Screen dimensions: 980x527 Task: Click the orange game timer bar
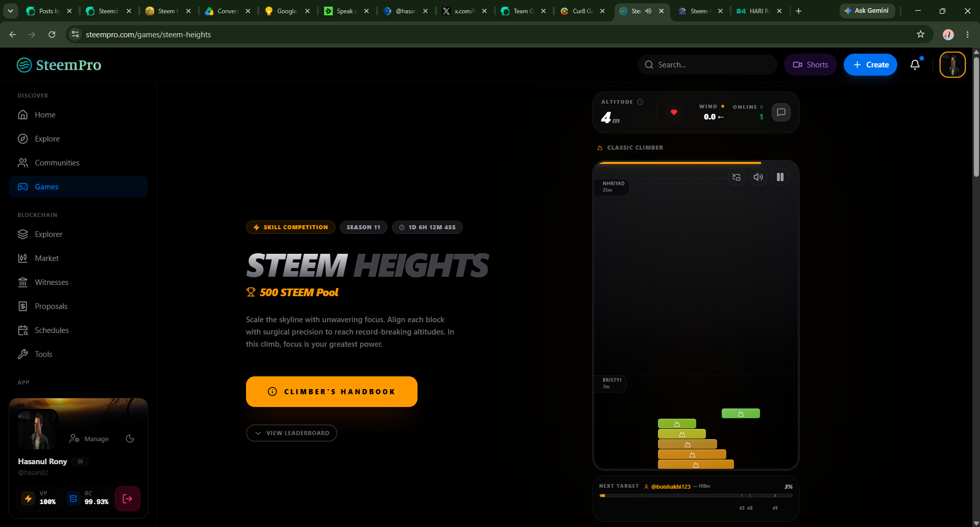(x=680, y=163)
